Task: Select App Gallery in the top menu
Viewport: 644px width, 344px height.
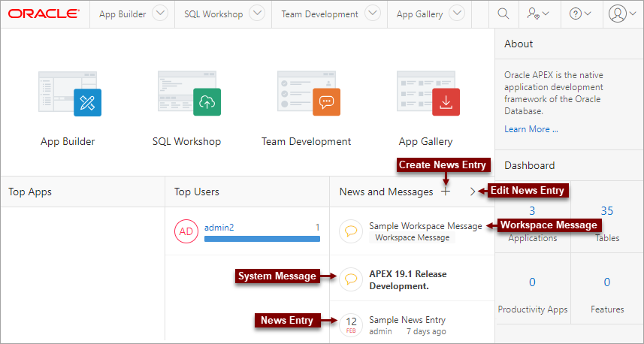Action: click(419, 14)
